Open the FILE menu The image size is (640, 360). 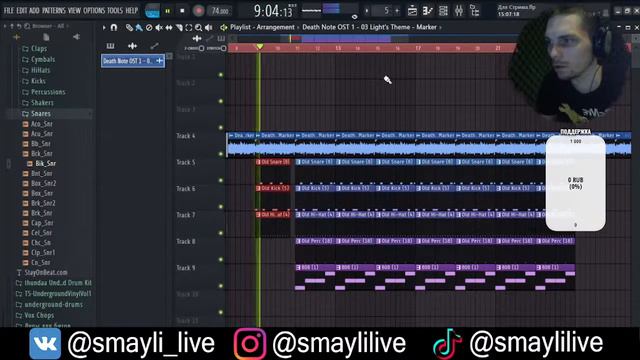pyautogui.click(x=9, y=11)
